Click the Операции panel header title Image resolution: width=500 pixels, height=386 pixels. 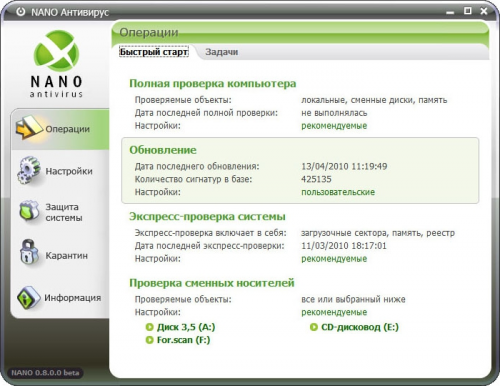pos(149,32)
